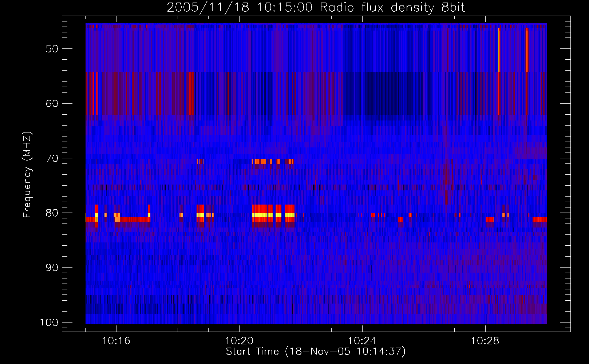Click the yellow vertical spike near 10:28:30 at 50 MHz
589x364 pixels.
499,50
